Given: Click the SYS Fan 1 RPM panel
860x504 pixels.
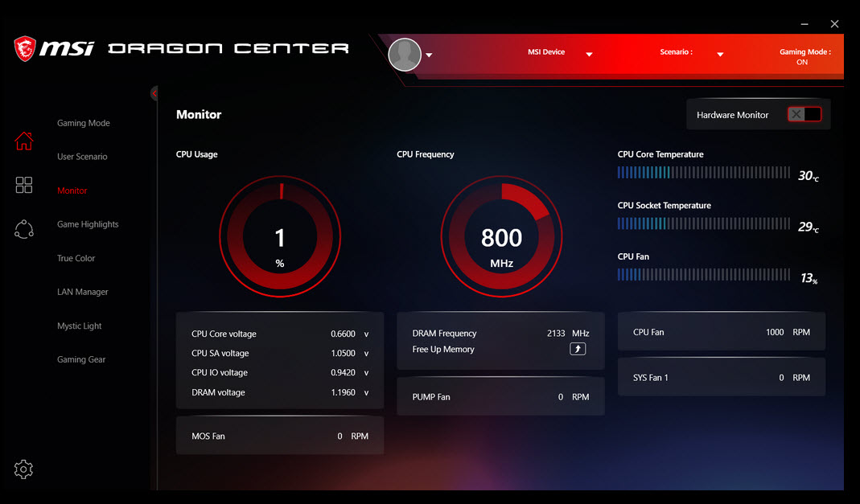Looking at the screenshot, I should pos(722,378).
